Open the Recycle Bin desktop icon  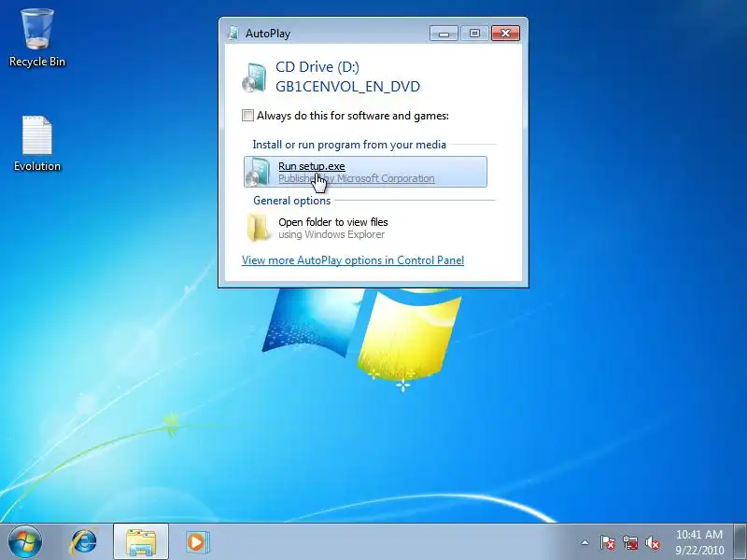click(x=36, y=38)
